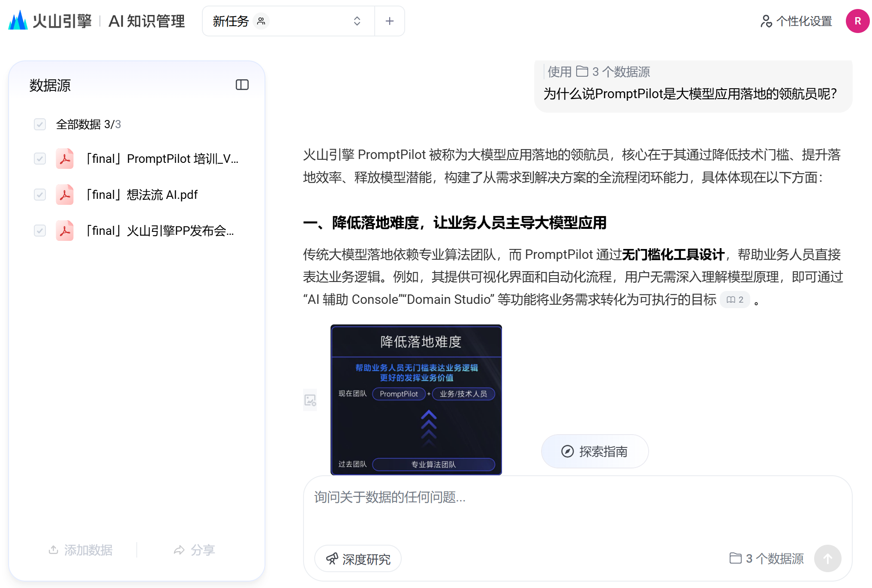This screenshot has width=872, height=588.
Task: Click the image placeholder icon beside the slide
Action: [310, 400]
